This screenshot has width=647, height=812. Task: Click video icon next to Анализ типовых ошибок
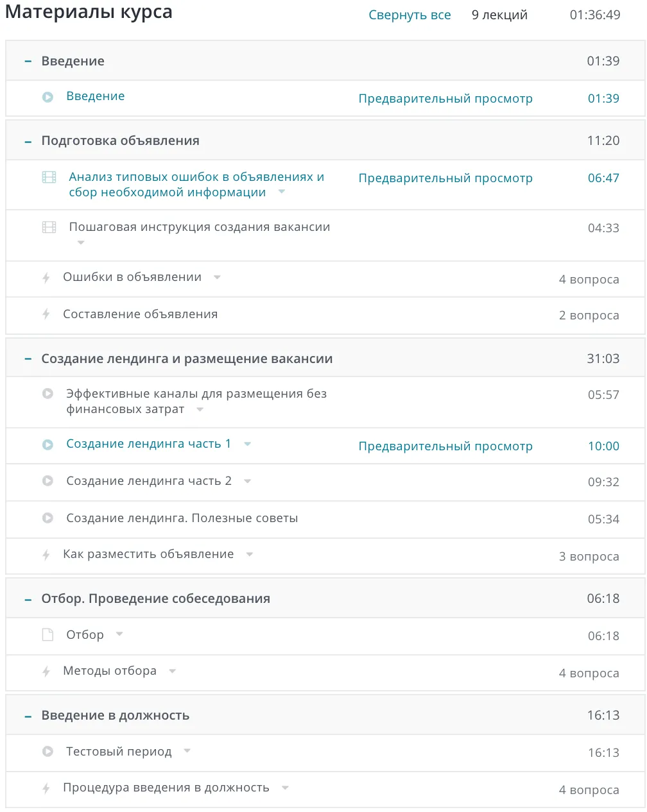pos(49,177)
